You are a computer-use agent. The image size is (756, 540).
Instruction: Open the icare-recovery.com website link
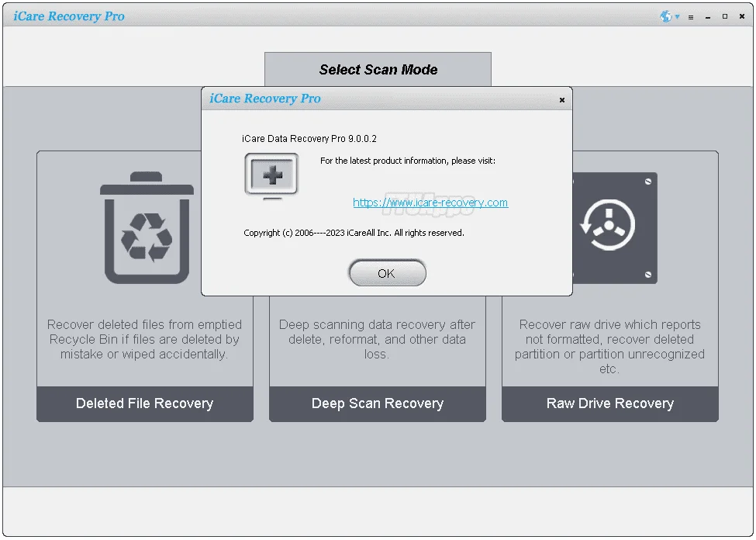tap(430, 202)
